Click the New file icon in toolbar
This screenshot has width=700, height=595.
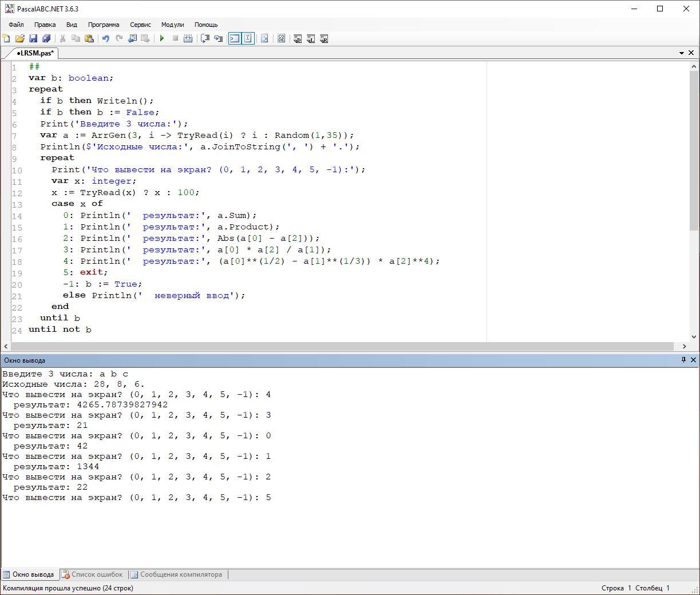pos(6,38)
